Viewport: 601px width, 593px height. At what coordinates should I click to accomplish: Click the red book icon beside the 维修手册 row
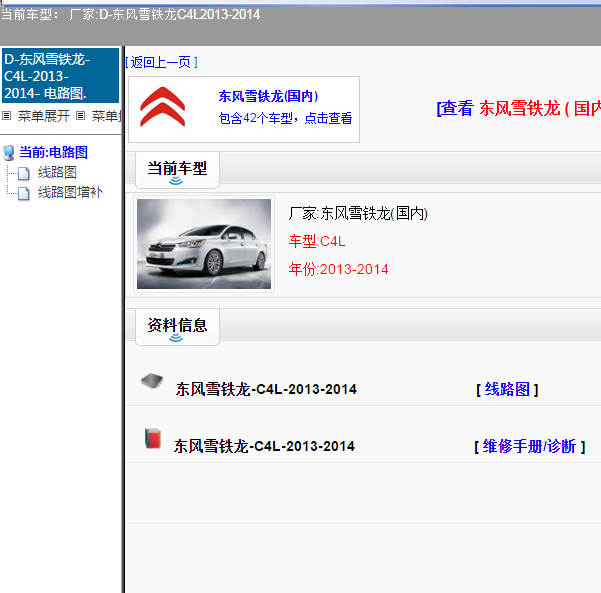[x=153, y=438]
